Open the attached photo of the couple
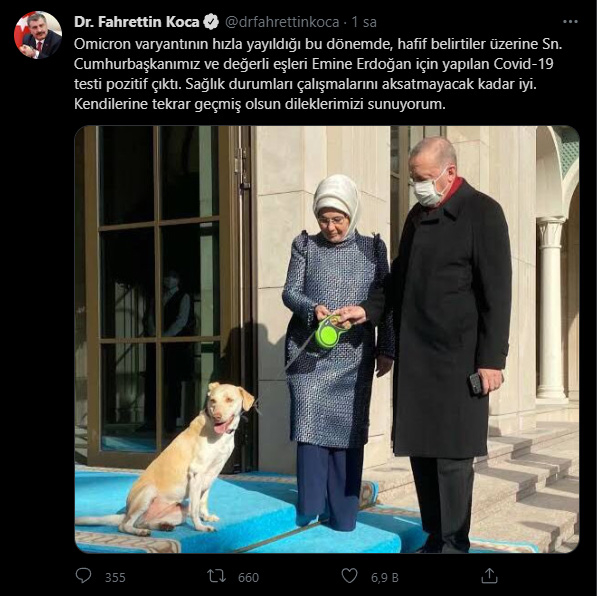The width and height of the screenshot is (597, 596). [327, 339]
